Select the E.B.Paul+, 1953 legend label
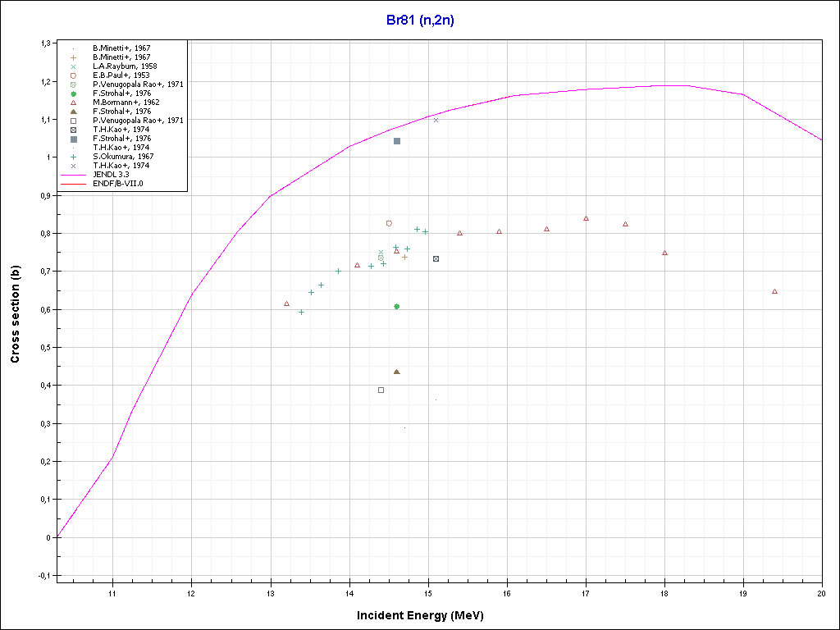Screen dimensions: 840x630 [121, 75]
